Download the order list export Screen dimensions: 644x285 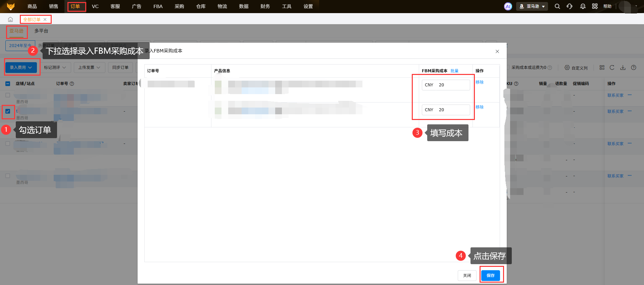point(623,68)
